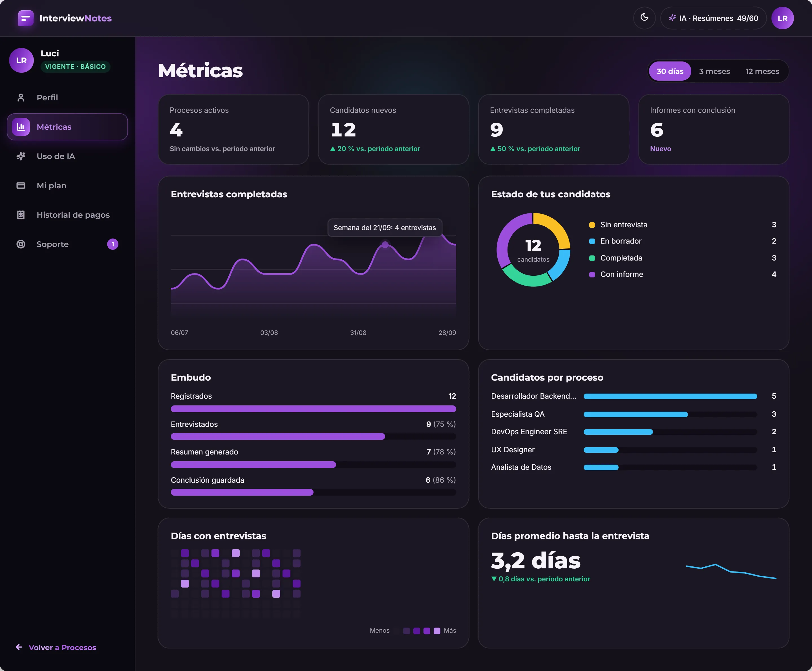The image size is (812, 671).
Task: Open Historial de pagos
Action: pos(67,215)
